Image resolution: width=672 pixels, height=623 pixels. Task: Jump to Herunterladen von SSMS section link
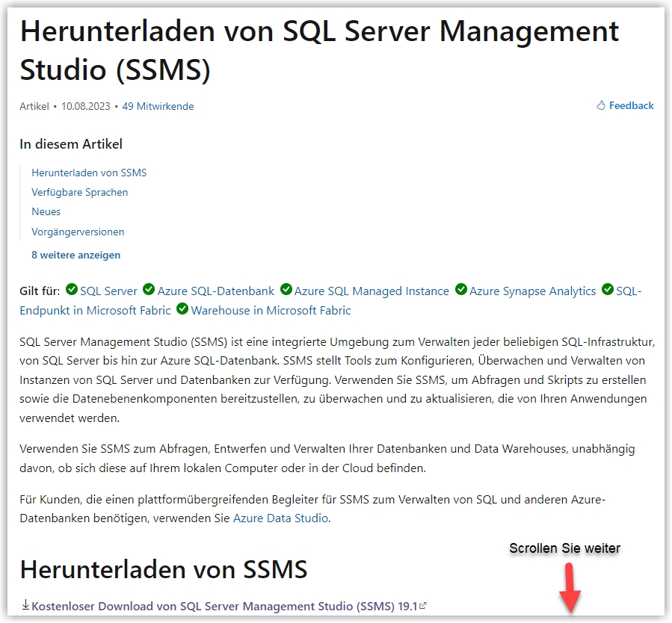click(x=89, y=173)
